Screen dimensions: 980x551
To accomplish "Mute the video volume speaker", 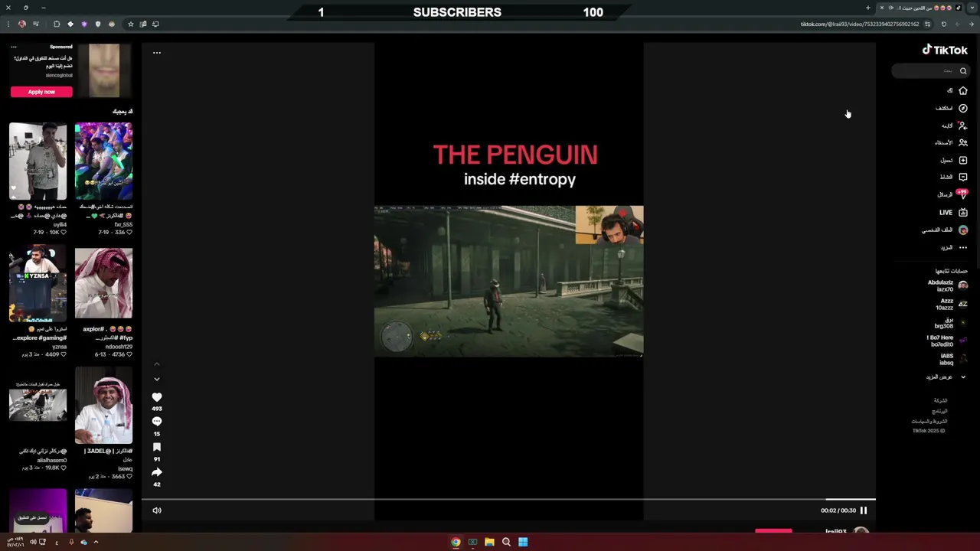I will [x=157, y=510].
